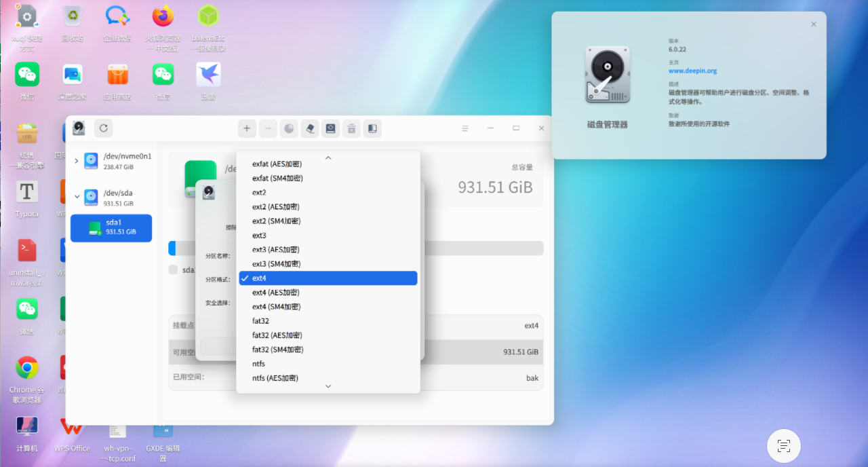This screenshot has width=868, height=467.
Task: Choose exfat (AES加密) format option
Action: point(328,164)
